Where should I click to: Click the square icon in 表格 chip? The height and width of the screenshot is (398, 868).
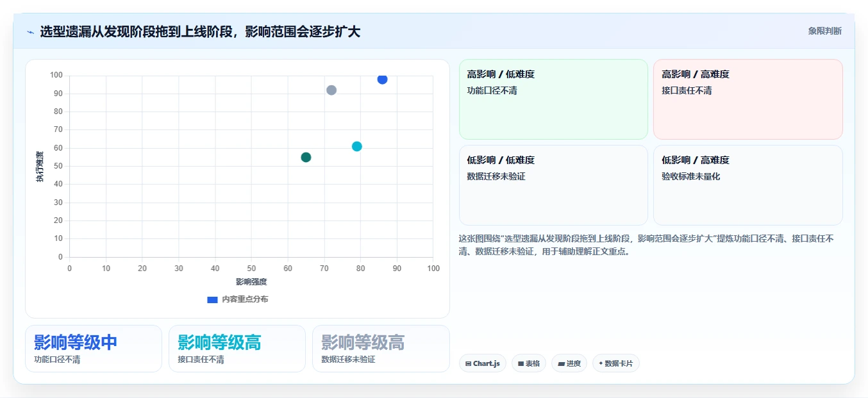click(521, 364)
